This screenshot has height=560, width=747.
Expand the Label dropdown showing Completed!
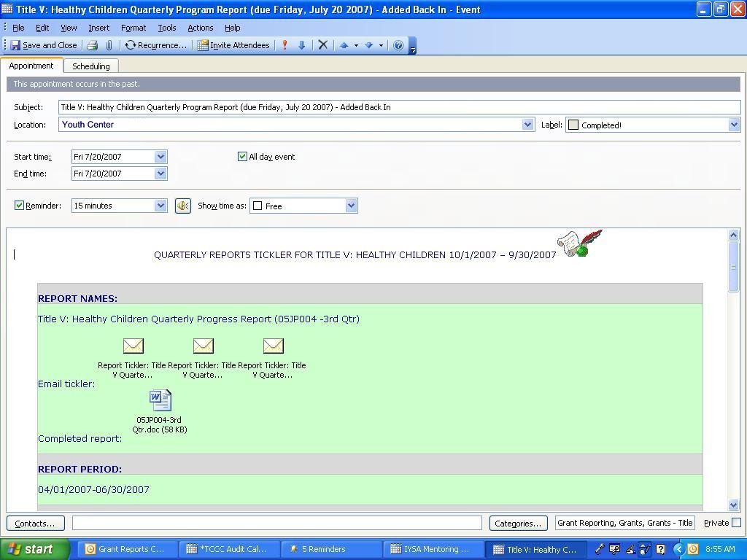point(734,125)
